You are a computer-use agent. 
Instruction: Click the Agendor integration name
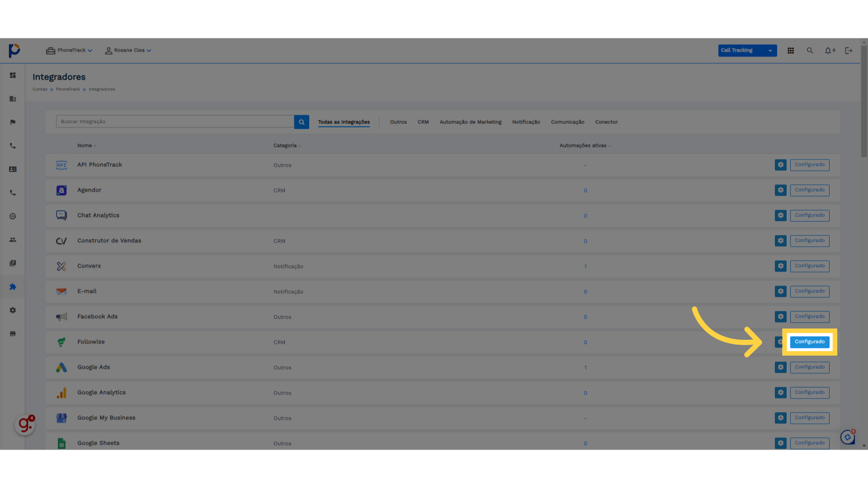tap(89, 190)
